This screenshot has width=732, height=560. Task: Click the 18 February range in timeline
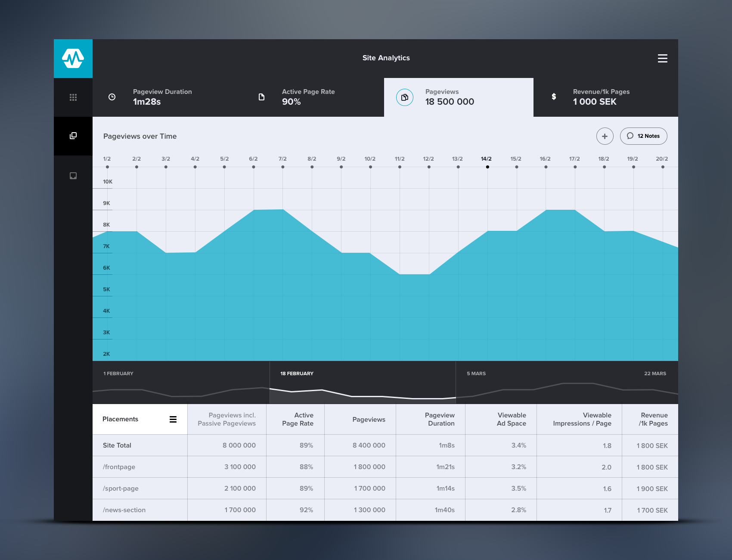tap(362, 383)
